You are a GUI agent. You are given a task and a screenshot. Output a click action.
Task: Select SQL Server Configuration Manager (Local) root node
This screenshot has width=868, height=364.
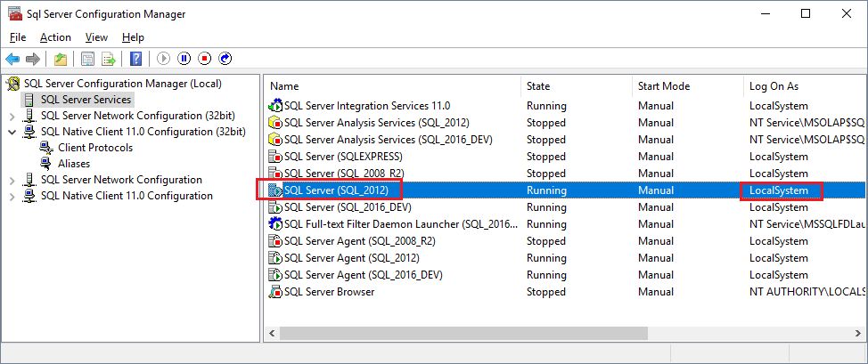tap(123, 84)
